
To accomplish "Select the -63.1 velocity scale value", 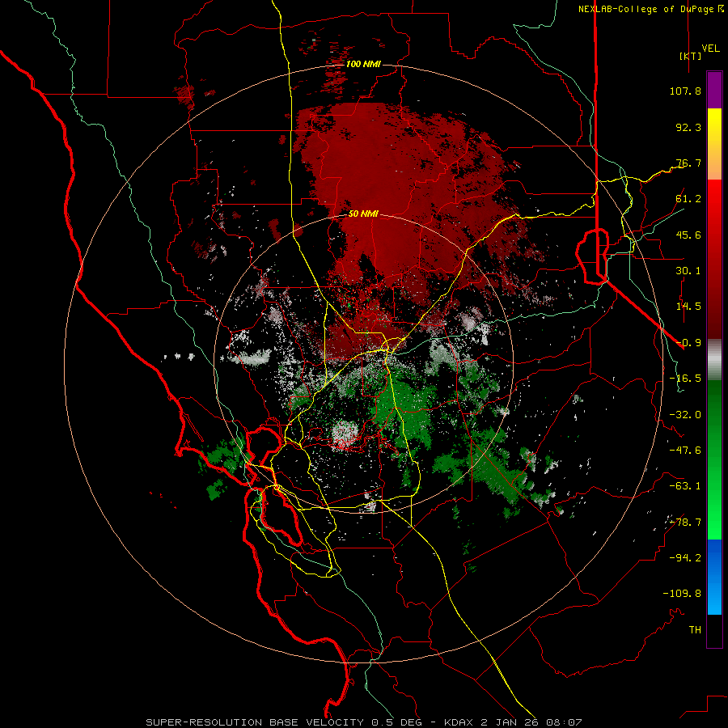I will 685,486.
